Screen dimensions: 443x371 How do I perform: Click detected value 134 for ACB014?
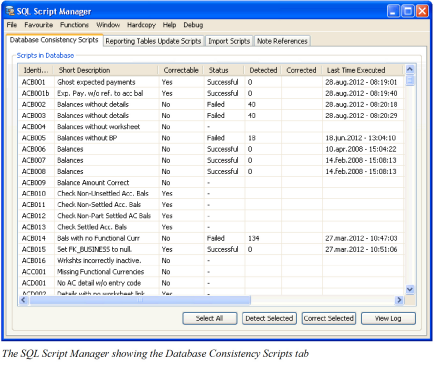(253, 238)
